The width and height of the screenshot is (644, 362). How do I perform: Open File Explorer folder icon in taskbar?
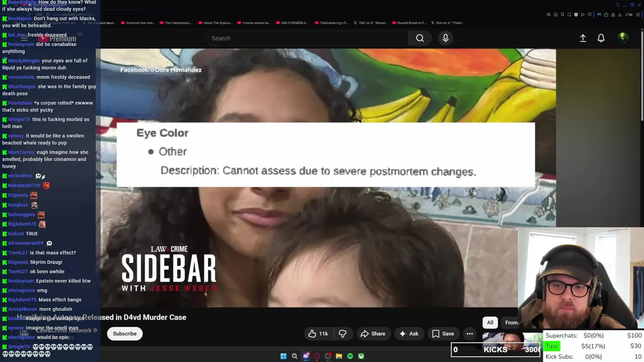pos(339,356)
